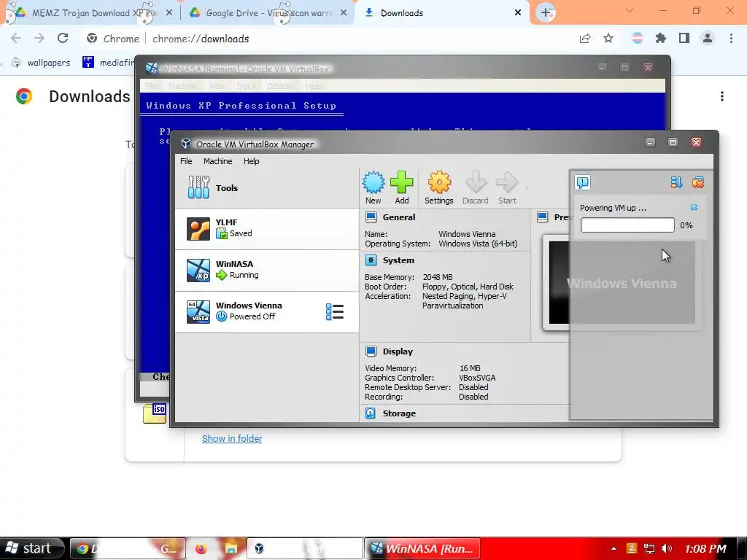Image resolution: width=747 pixels, height=560 pixels.
Task: Click the System section chip icon
Action: 371,260
